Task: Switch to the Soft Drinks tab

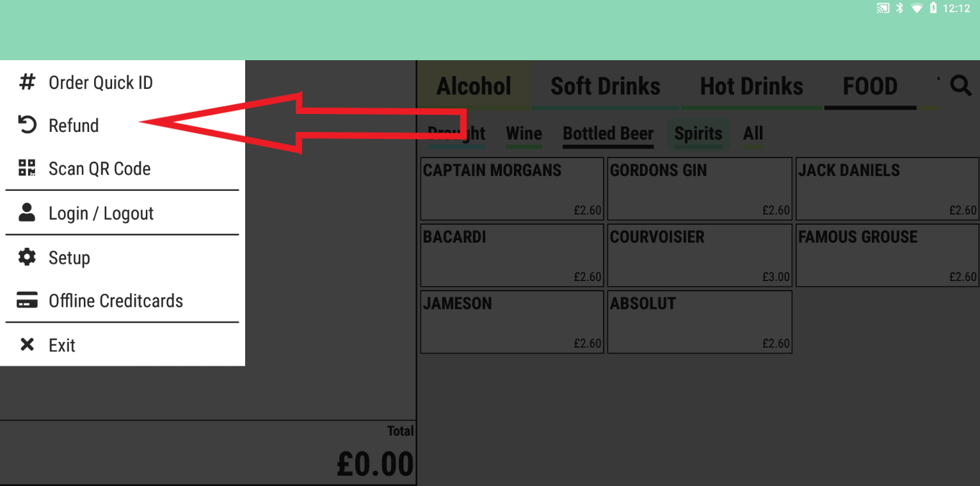Action: (605, 86)
